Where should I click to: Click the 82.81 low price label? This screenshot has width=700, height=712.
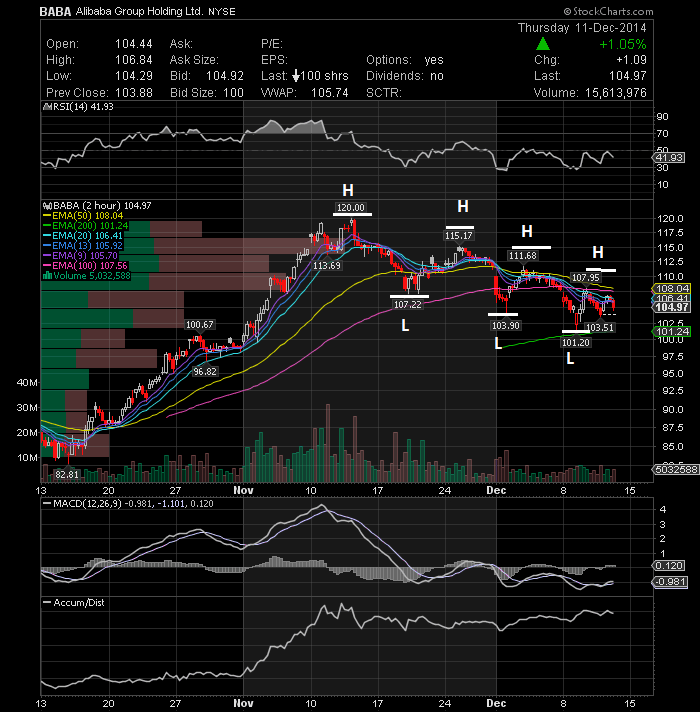(67, 475)
